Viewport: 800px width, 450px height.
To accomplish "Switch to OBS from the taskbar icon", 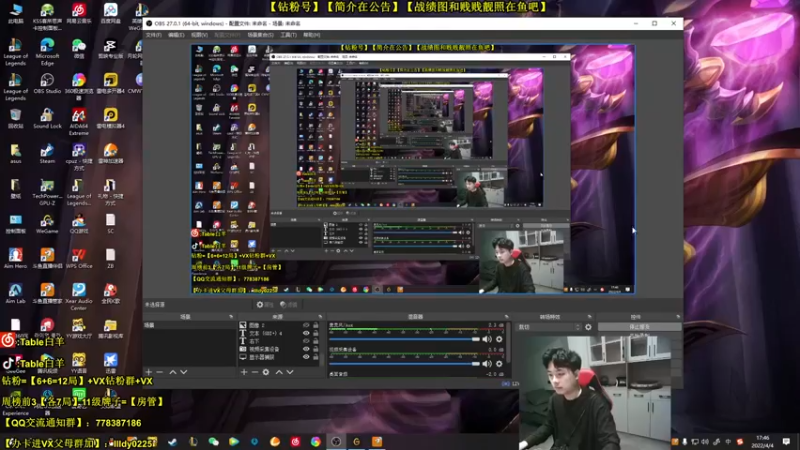I will point(336,442).
